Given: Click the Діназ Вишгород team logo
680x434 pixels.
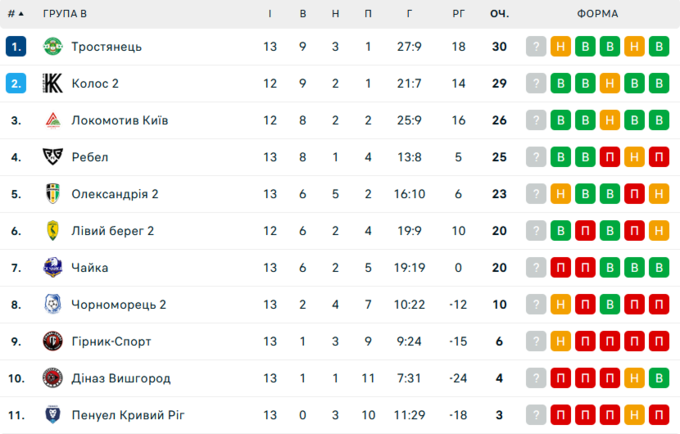Looking at the screenshot, I should [52, 378].
